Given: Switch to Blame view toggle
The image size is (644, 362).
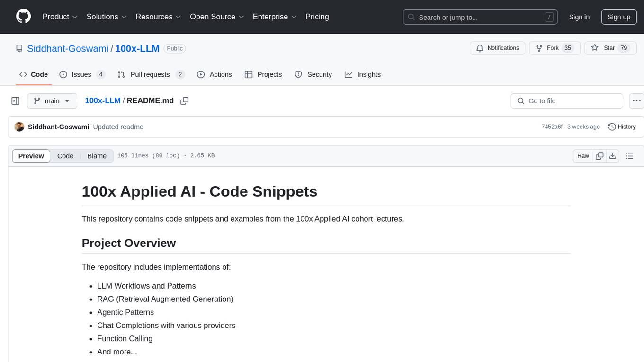Looking at the screenshot, I should (x=97, y=156).
